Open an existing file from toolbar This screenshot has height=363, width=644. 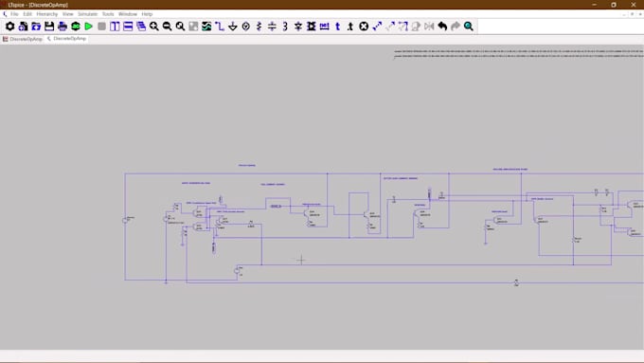click(x=36, y=27)
